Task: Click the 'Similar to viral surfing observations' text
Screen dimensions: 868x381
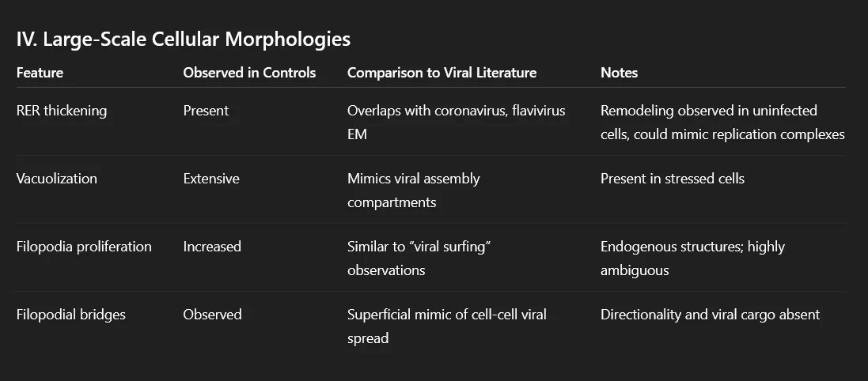Action: coord(419,258)
